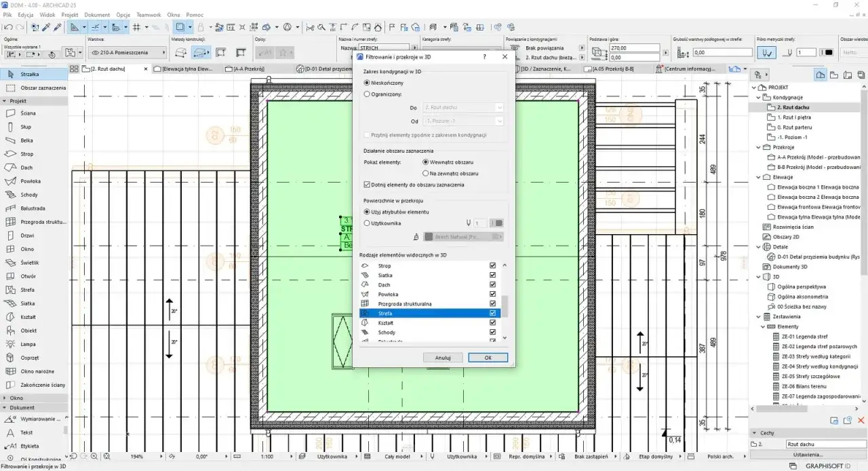The image size is (868, 471).
Task: Click the scissors trim icon in toolbar
Action: point(310,27)
